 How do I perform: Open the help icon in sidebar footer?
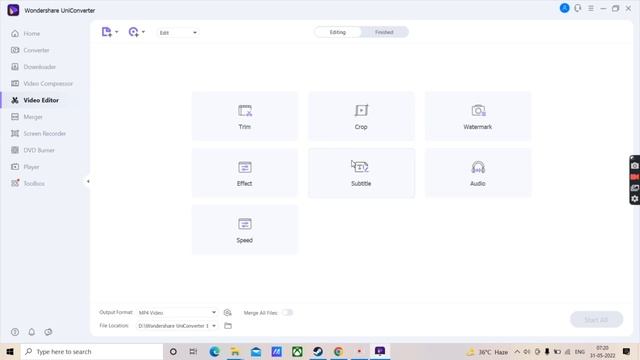(x=15, y=332)
